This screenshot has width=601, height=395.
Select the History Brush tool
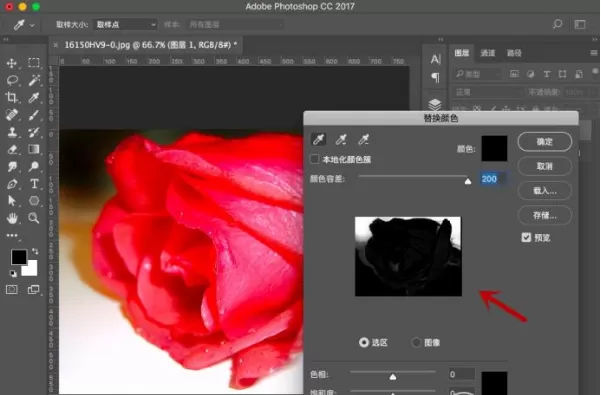(34, 132)
